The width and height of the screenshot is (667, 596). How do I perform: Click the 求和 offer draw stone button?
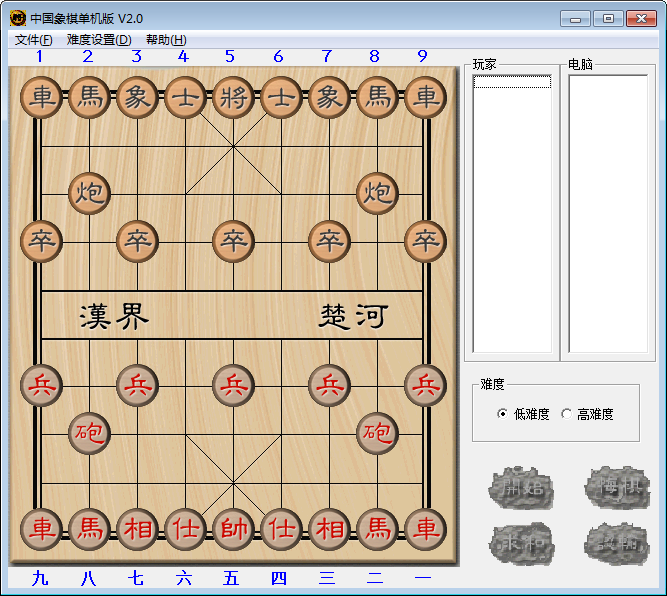click(x=520, y=543)
